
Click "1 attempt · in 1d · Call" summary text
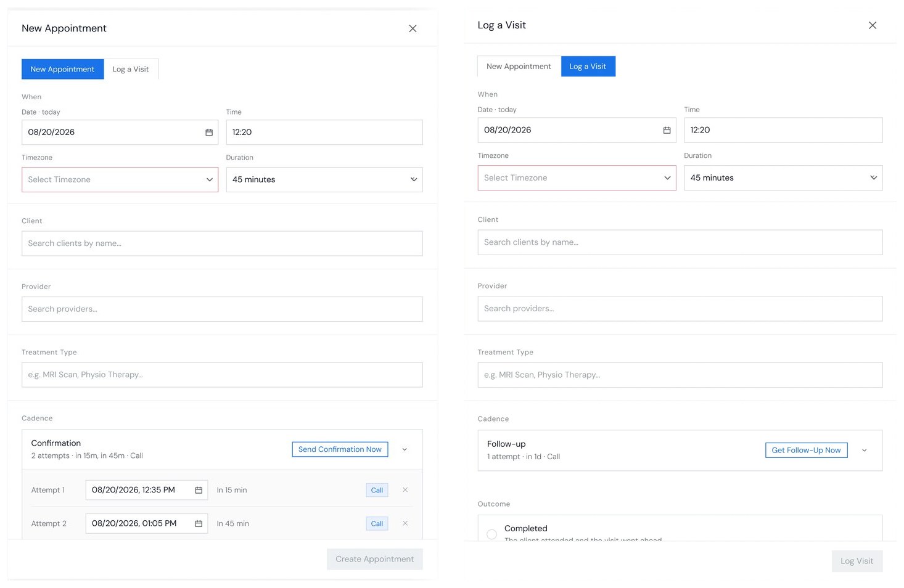point(524,457)
